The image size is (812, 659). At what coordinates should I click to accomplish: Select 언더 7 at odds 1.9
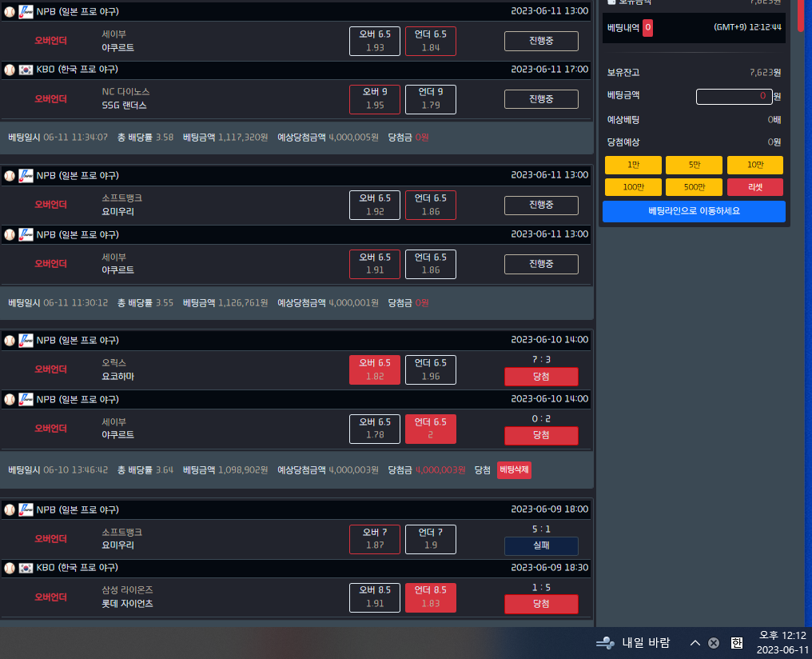(430, 539)
